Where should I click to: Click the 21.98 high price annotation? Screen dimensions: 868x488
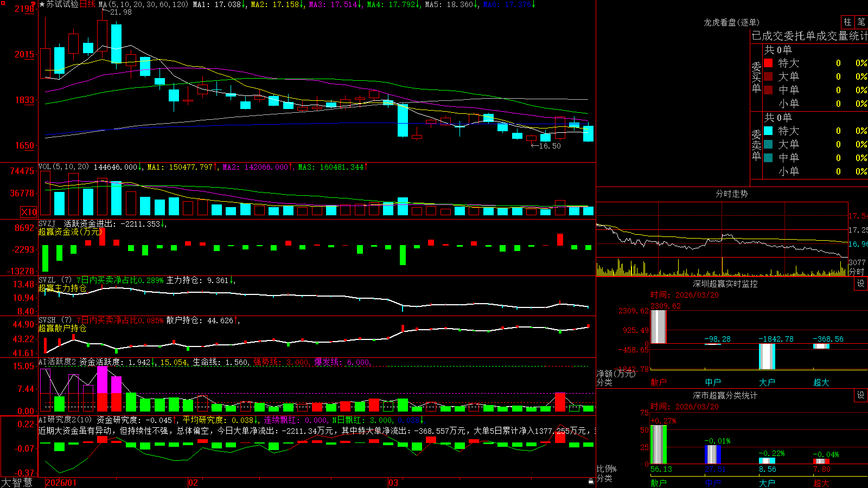point(120,12)
